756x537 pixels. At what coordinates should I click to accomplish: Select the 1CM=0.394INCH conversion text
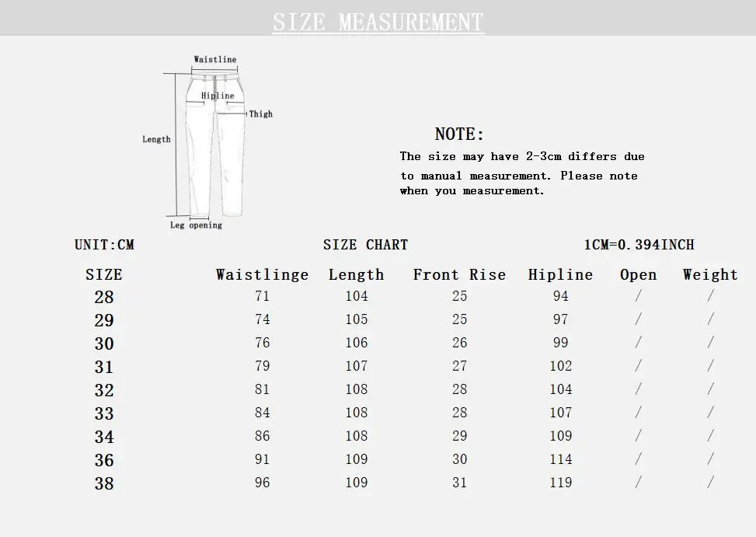pos(639,245)
